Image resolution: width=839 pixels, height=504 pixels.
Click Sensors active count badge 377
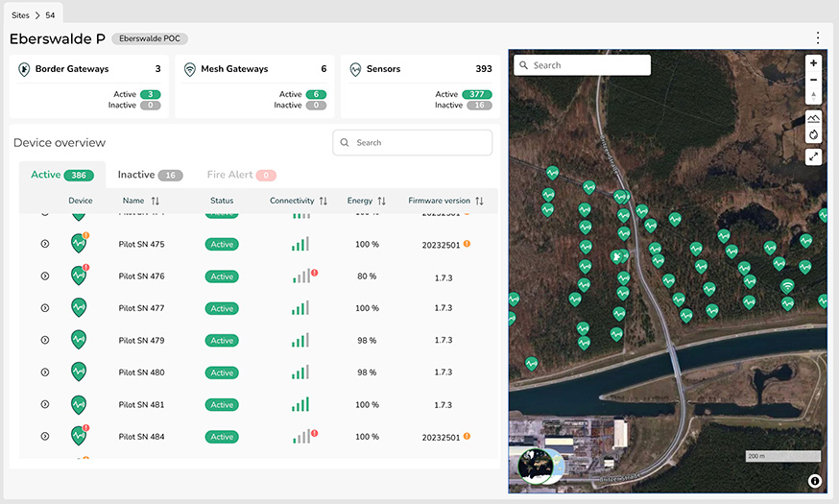477,94
